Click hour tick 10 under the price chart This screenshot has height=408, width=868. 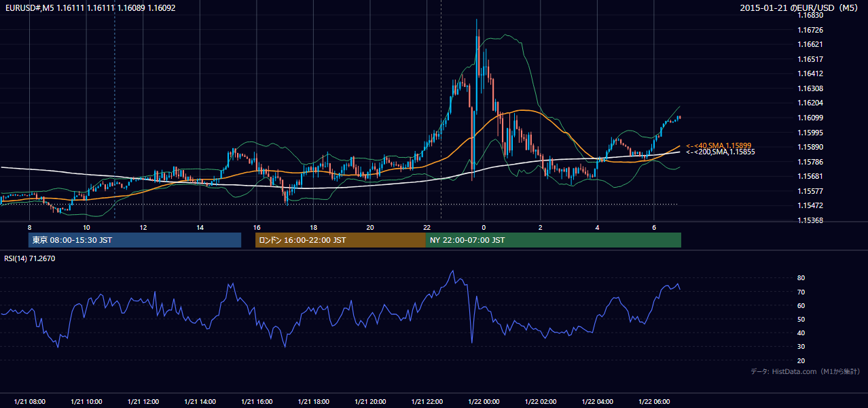tap(86, 227)
